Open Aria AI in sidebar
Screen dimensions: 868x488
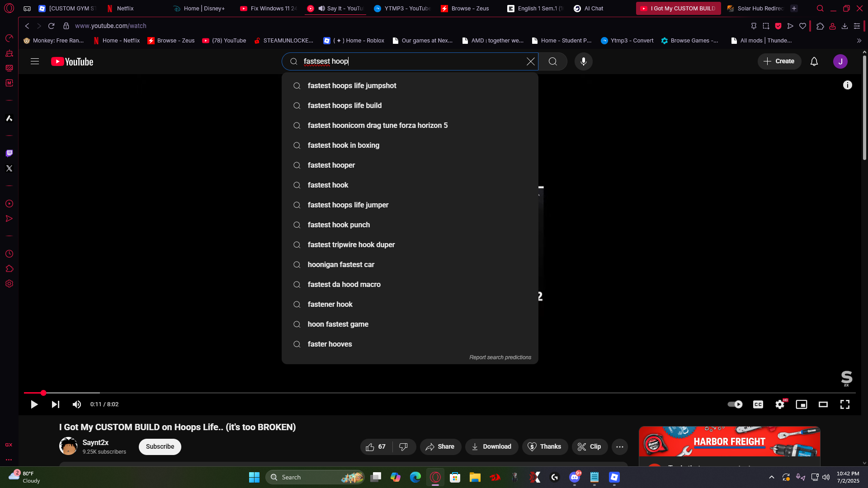pos(9,118)
